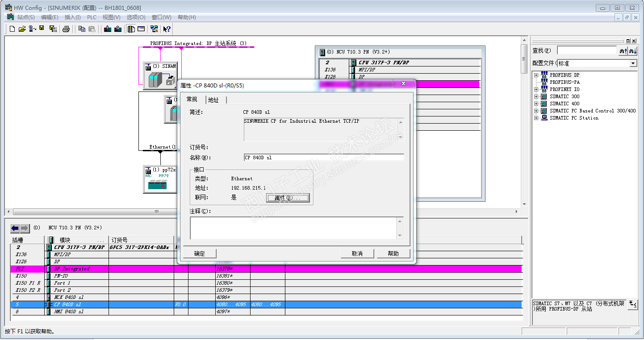
Task: Select the Port 1 row in slot table
Action: point(266,283)
